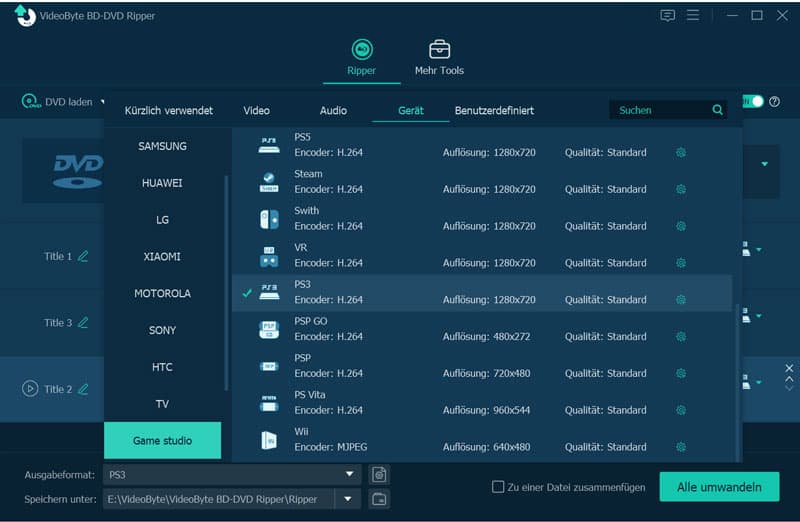Select MOTOROLA device category

[162, 293]
